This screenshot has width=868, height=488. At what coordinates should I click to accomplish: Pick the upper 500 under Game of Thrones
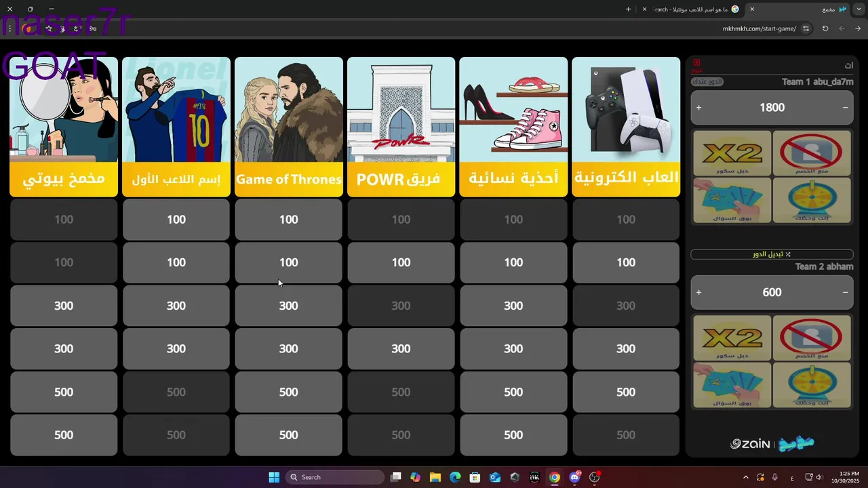pyautogui.click(x=289, y=392)
